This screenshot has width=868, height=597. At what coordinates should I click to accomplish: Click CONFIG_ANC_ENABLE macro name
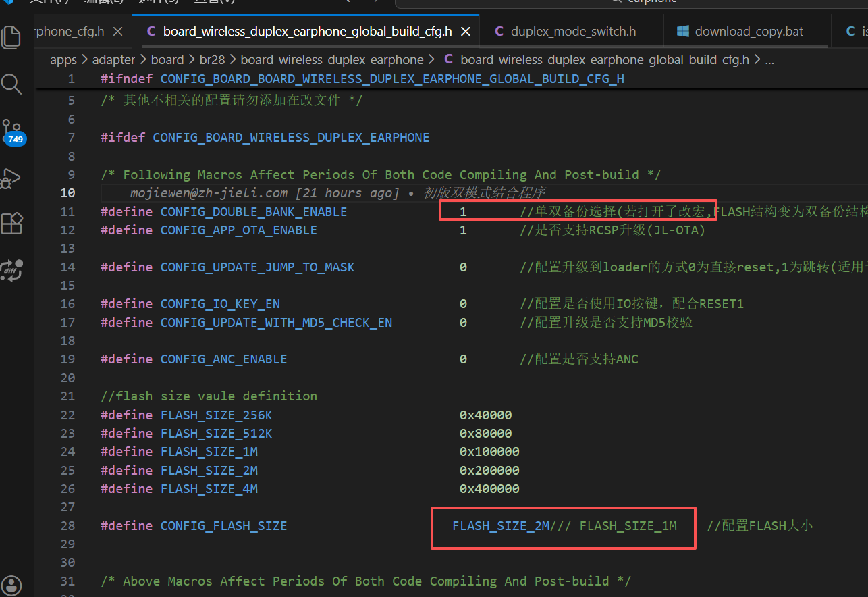[224, 359]
